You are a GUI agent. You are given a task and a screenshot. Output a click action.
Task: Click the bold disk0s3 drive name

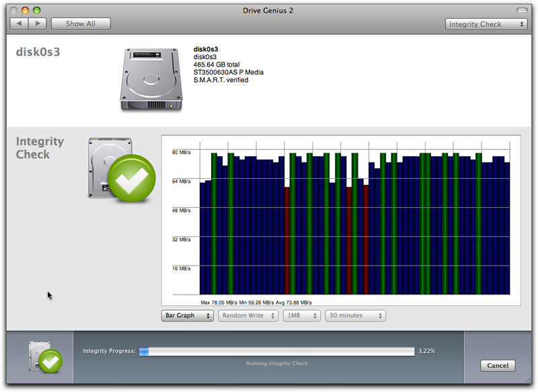click(206, 49)
